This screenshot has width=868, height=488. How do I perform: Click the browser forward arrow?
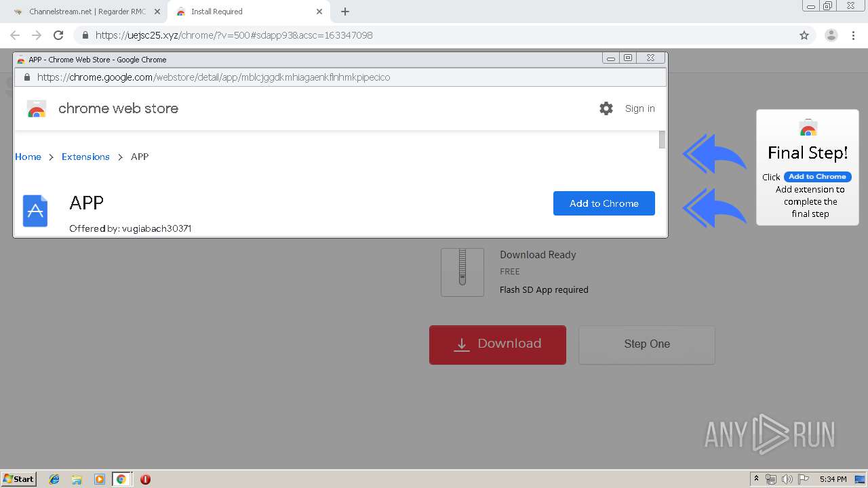(x=37, y=35)
